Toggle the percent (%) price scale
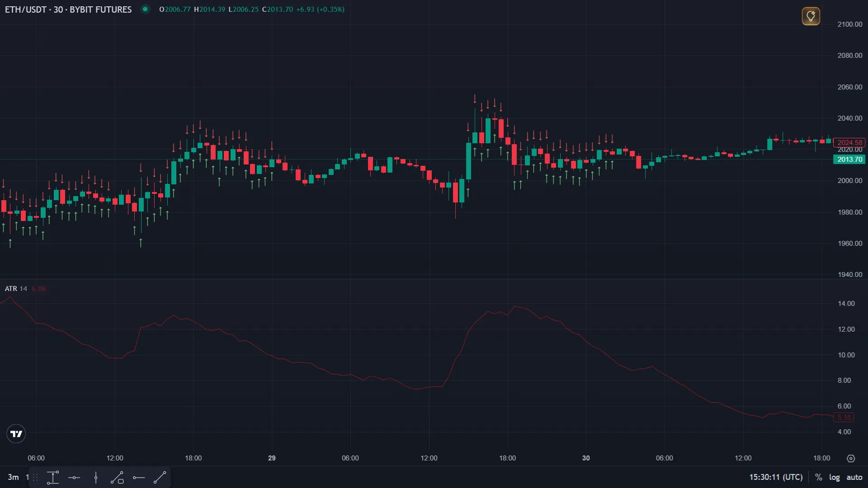Viewport: 868px width, 488px height. [x=818, y=477]
